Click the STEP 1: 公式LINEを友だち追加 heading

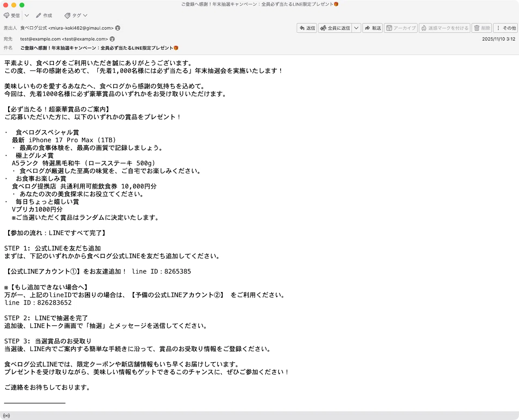(x=53, y=248)
